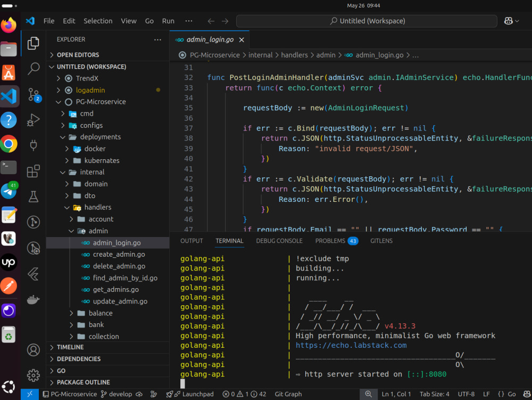The width and height of the screenshot is (532, 400).
Task: Open the Flutter view in activity bar
Action: 33,274
